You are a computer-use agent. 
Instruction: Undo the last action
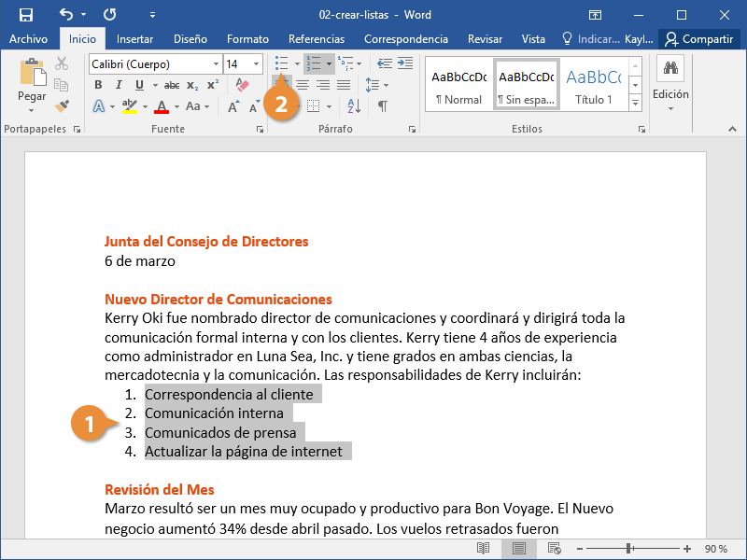66,15
